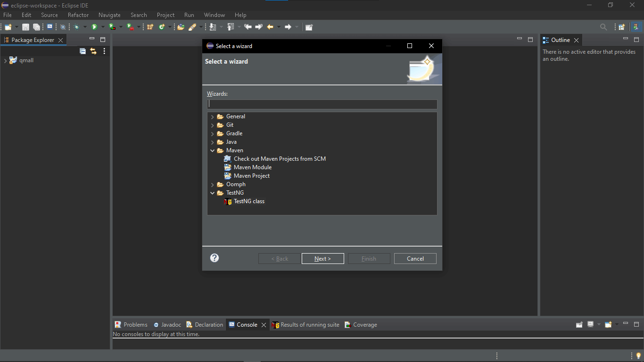Screen dimensions: 644x362
Task: Open the Run dropdown arrow
Action: click(x=103, y=27)
